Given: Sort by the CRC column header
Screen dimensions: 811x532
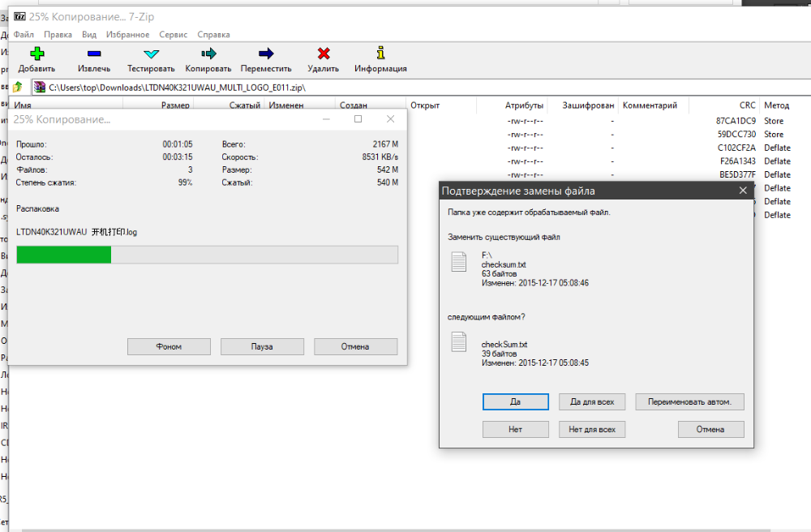Looking at the screenshot, I should [x=748, y=105].
